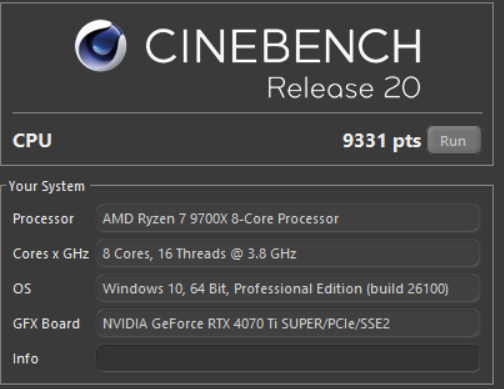The width and height of the screenshot is (504, 389).
Task: Click the 8 Cores, 16 Threads field
Action: tap(288, 254)
